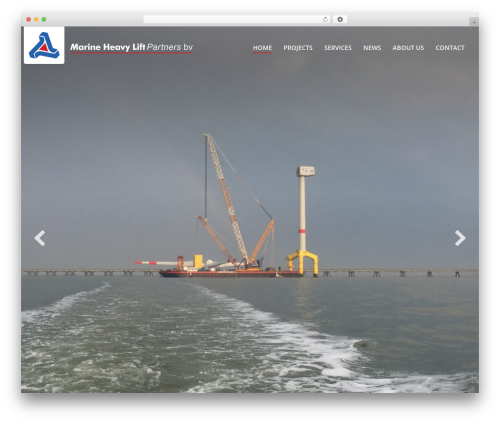The height and width of the screenshot is (423, 500).
Task: Open the ABOUT US page
Action: tap(408, 48)
